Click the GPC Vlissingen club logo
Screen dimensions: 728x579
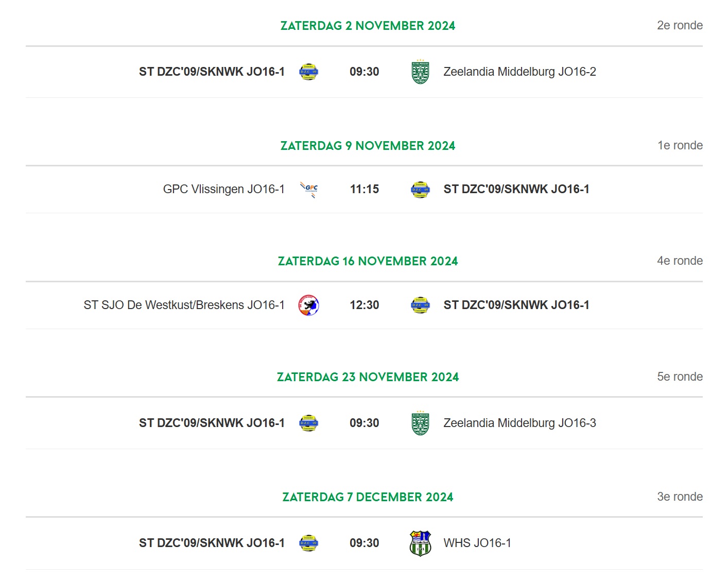point(309,190)
